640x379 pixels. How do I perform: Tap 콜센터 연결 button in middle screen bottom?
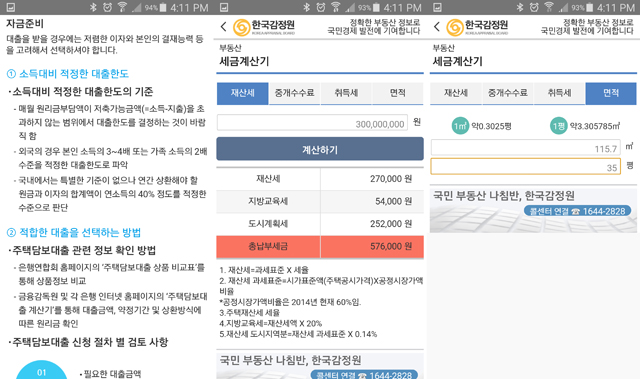tap(364, 375)
